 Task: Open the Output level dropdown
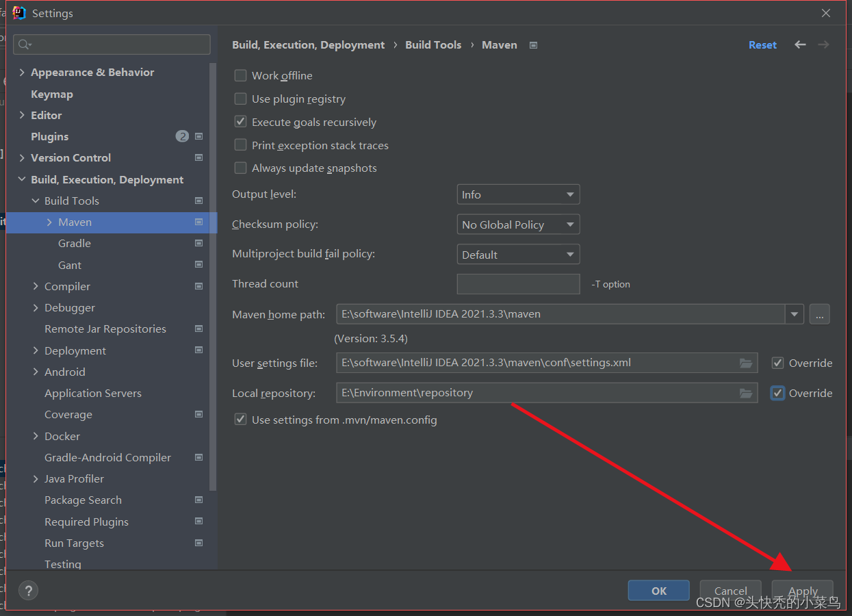pyautogui.click(x=518, y=194)
